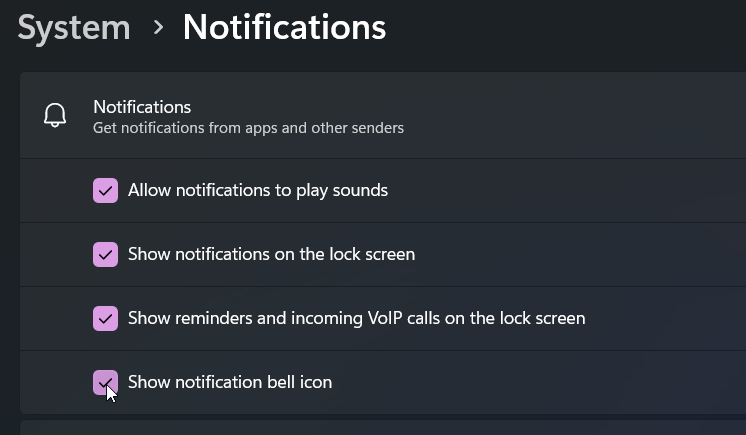Click empty area of play sounds row
The width and height of the screenshot is (746, 435).
point(566,190)
